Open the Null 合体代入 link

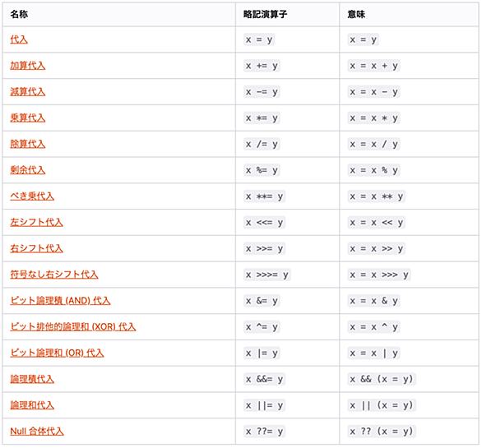(x=37, y=432)
